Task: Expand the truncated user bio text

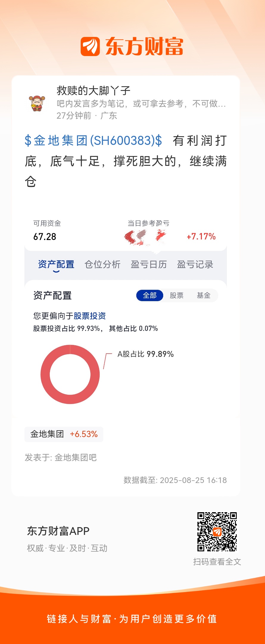Action: tap(141, 104)
